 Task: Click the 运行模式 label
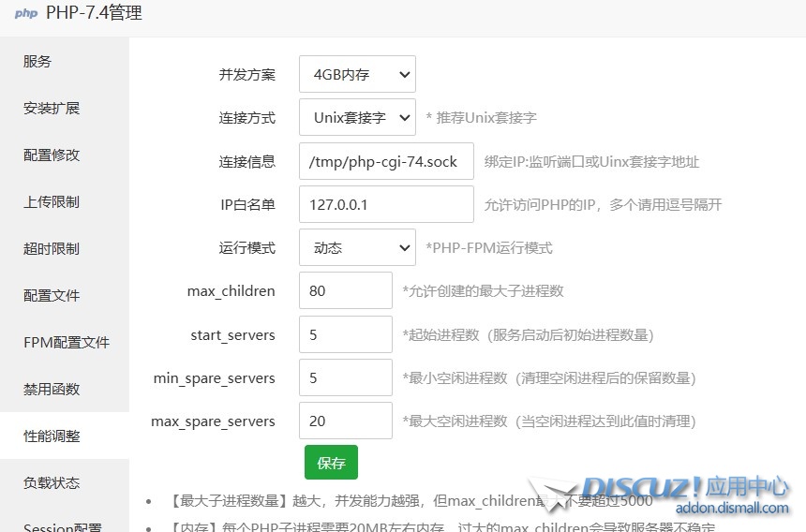click(247, 248)
